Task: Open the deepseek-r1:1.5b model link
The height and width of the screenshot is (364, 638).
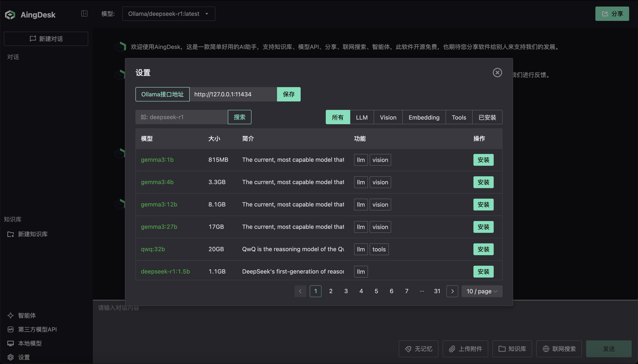Action: [x=165, y=271]
